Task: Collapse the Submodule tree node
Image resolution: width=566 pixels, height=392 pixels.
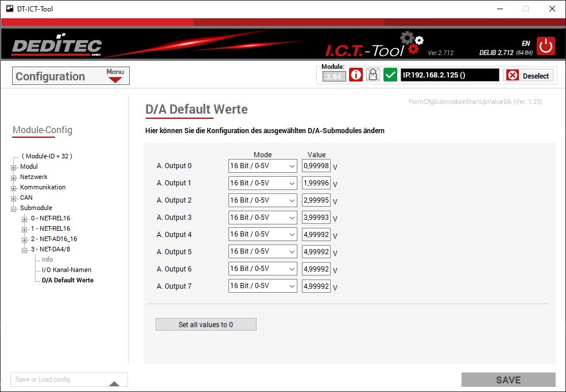Action: click(14, 208)
